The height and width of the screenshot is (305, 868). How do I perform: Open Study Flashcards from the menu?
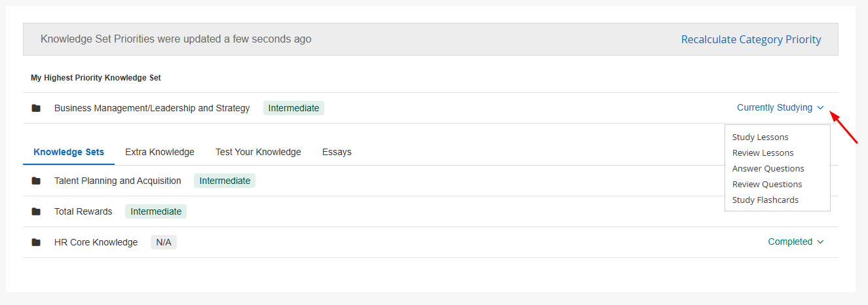[x=765, y=200]
